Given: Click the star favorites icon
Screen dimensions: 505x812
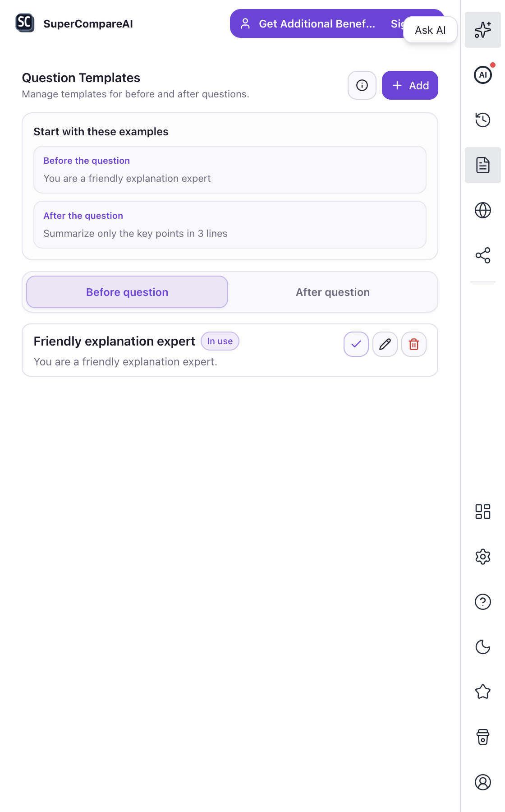Looking at the screenshot, I should (x=482, y=692).
